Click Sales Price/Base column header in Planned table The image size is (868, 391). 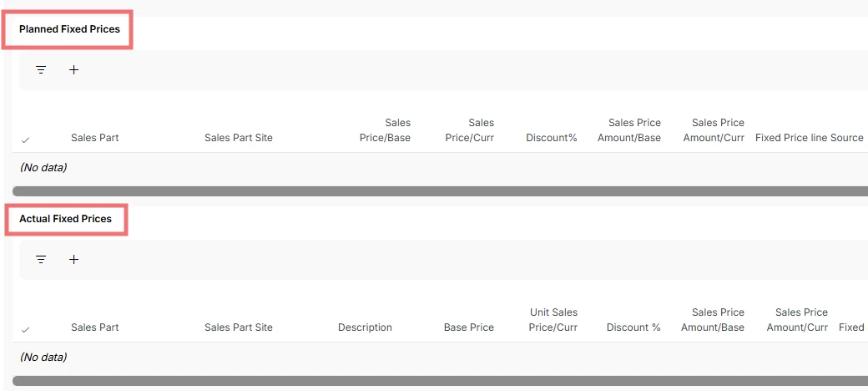pos(385,130)
